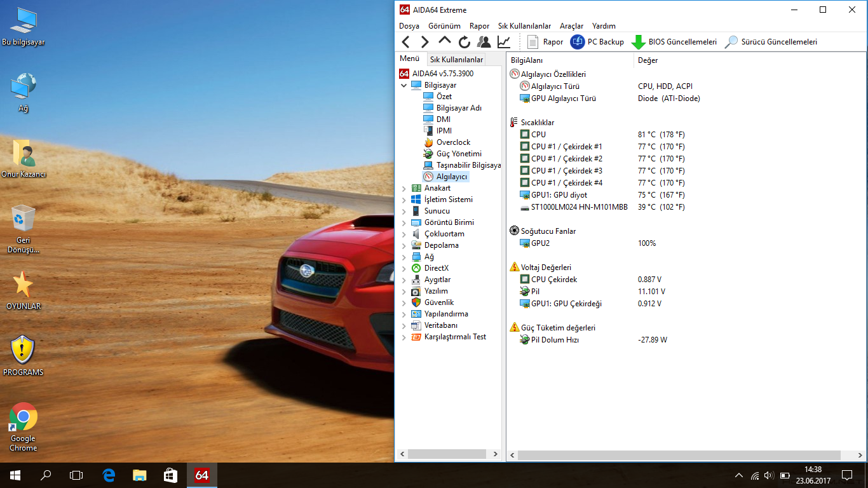Viewport: 868px width, 488px height.
Task: Expand the Anakart tree node
Action: pyautogui.click(x=404, y=188)
